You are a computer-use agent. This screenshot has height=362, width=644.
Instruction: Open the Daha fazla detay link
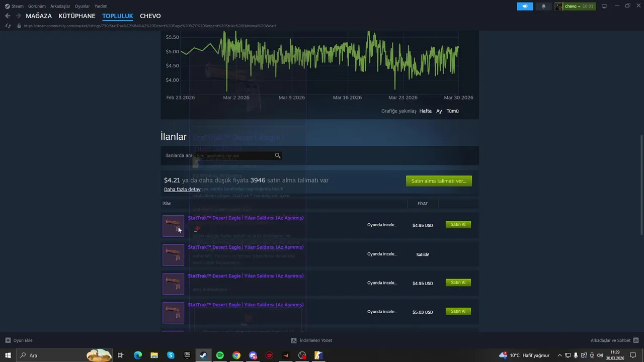[182, 190]
